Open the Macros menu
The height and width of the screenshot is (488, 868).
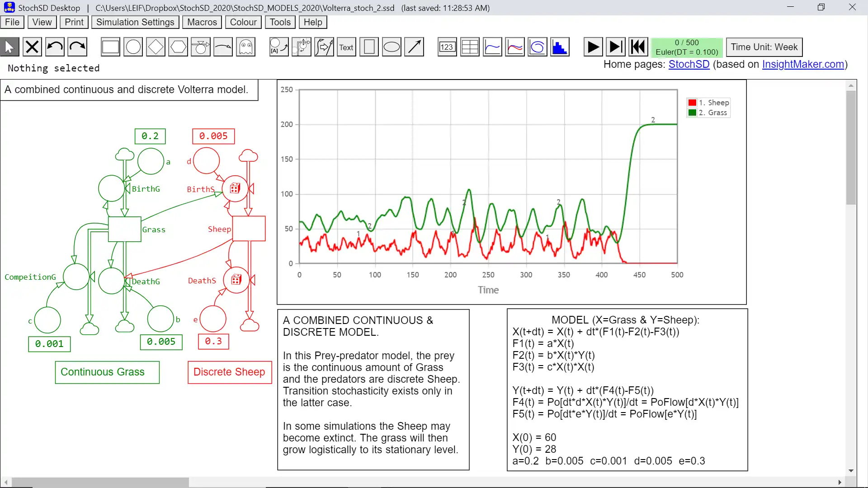(x=202, y=22)
